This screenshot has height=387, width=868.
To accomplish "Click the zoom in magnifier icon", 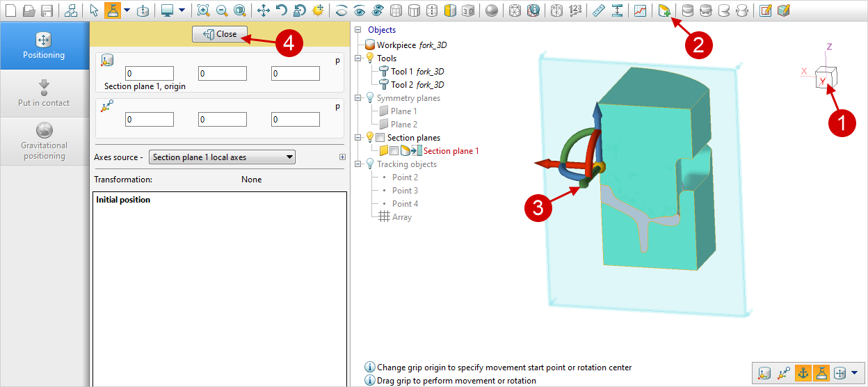I will 203,10.
